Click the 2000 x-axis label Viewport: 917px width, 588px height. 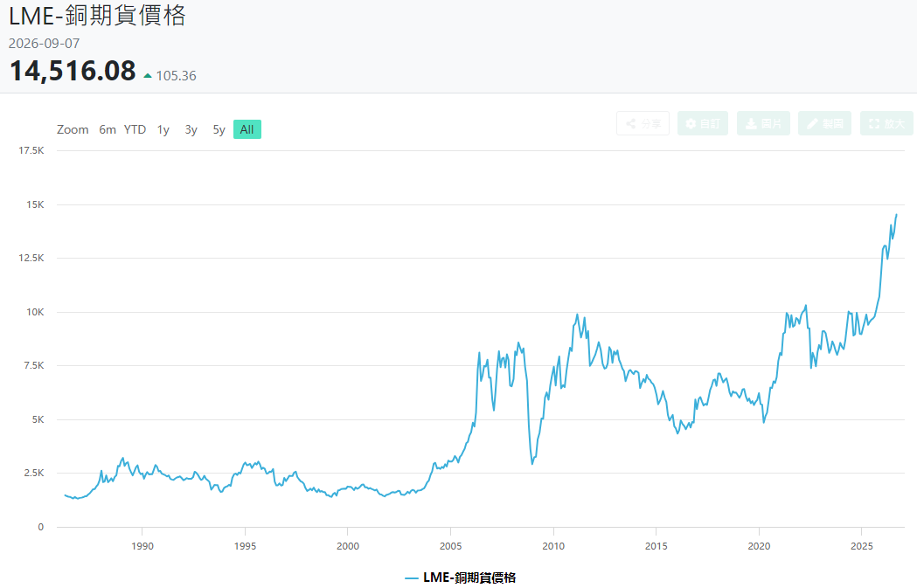(x=348, y=547)
